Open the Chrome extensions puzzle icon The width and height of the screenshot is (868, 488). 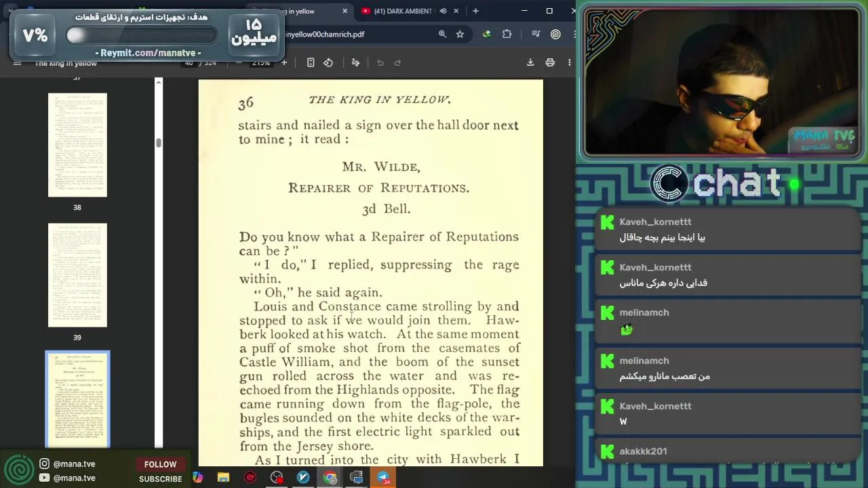pos(507,34)
